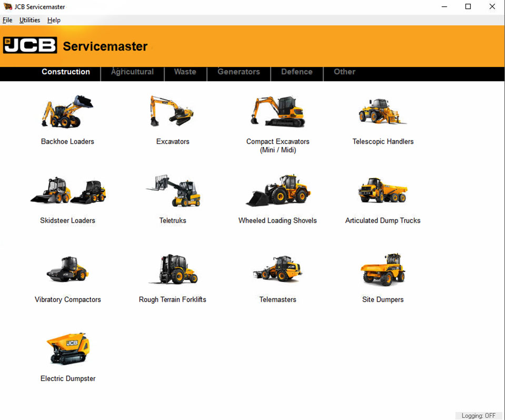
Task: Select the Defence tab
Action: point(296,72)
